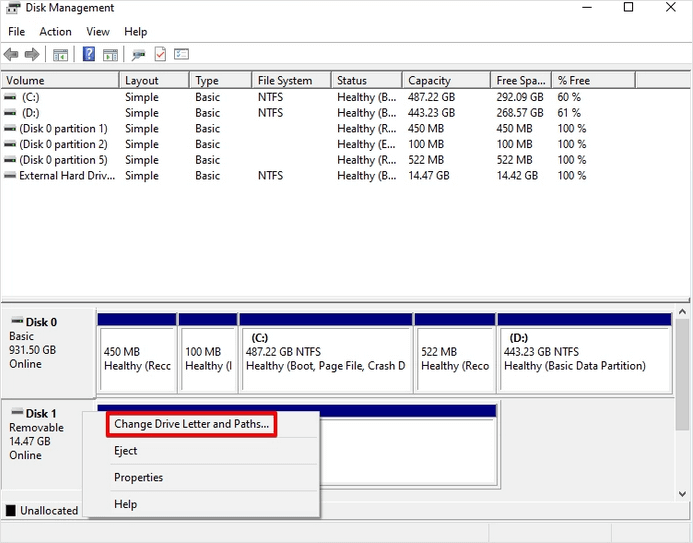Image resolution: width=693 pixels, height=543 pixels.
Task: Select the (D:) partition block on Disk 0
Action: pyautogui.click(x=584, y=357)
